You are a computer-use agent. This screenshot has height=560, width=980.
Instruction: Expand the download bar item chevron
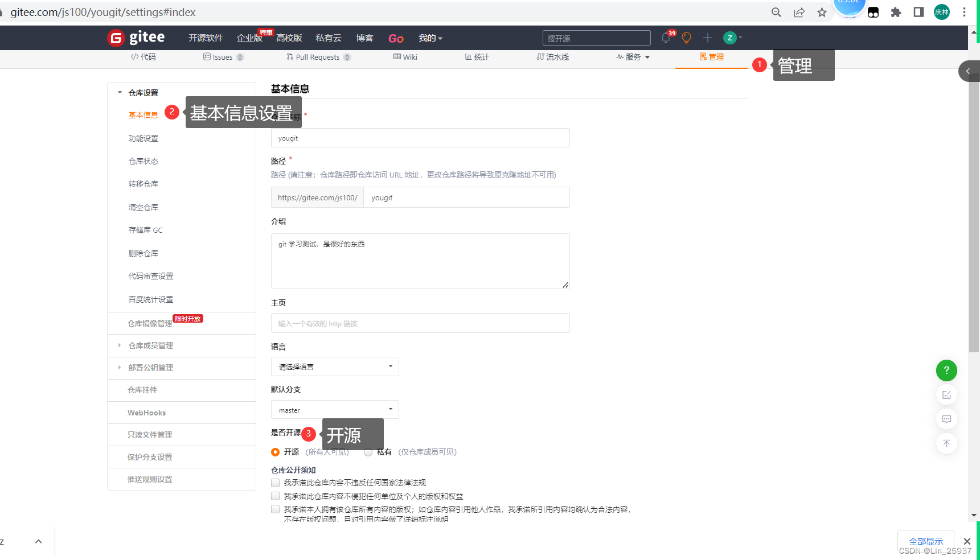(x=38, y=541)
